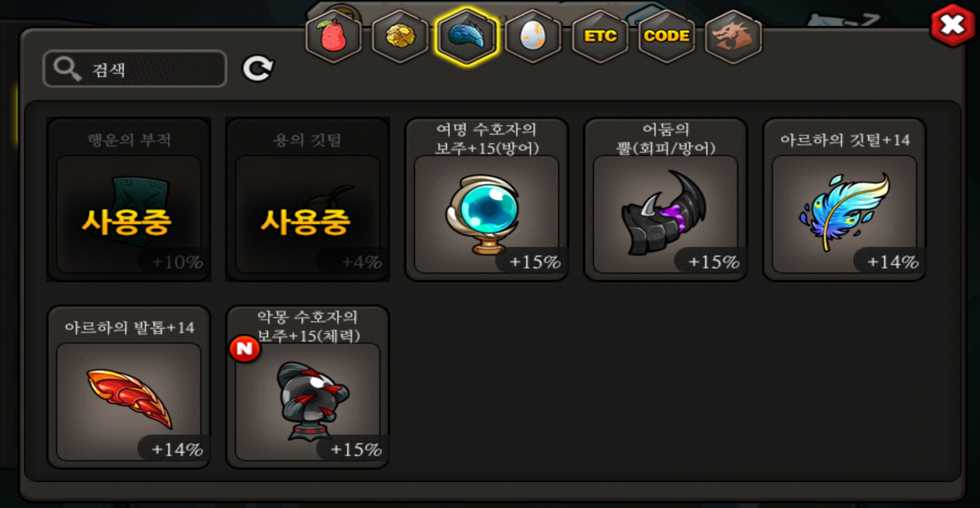
Task: Focus the 검색 search input field
Action: point(135,69)
